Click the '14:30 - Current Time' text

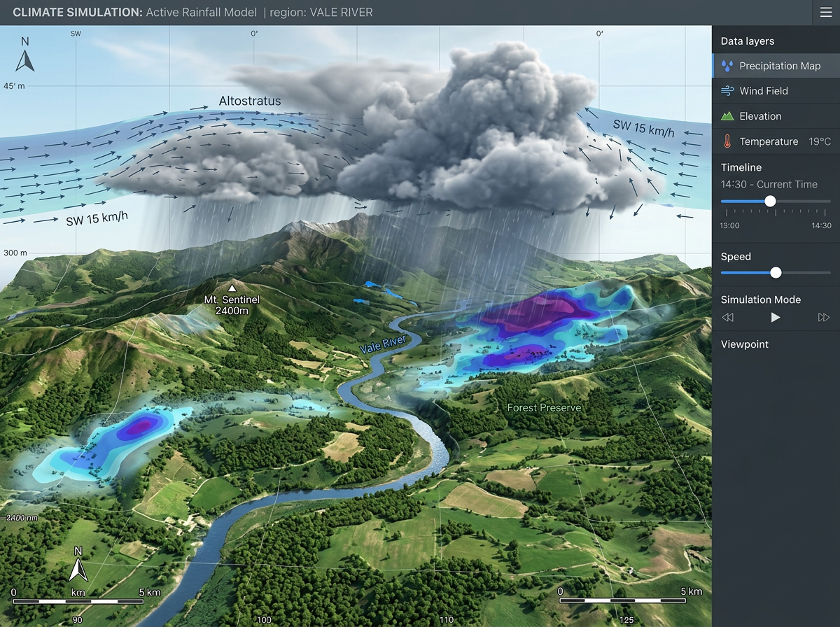point(769,185)
